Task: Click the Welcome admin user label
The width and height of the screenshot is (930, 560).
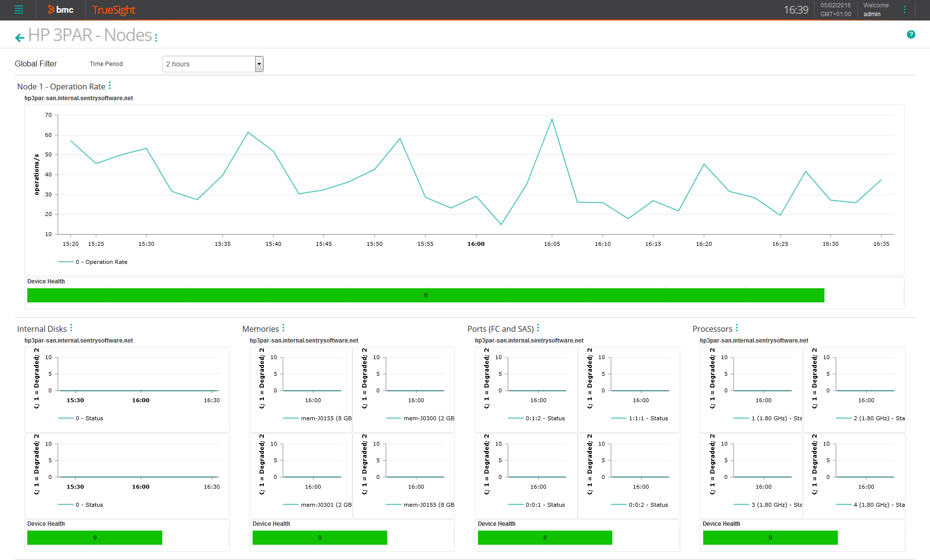Action: (876, 10)
